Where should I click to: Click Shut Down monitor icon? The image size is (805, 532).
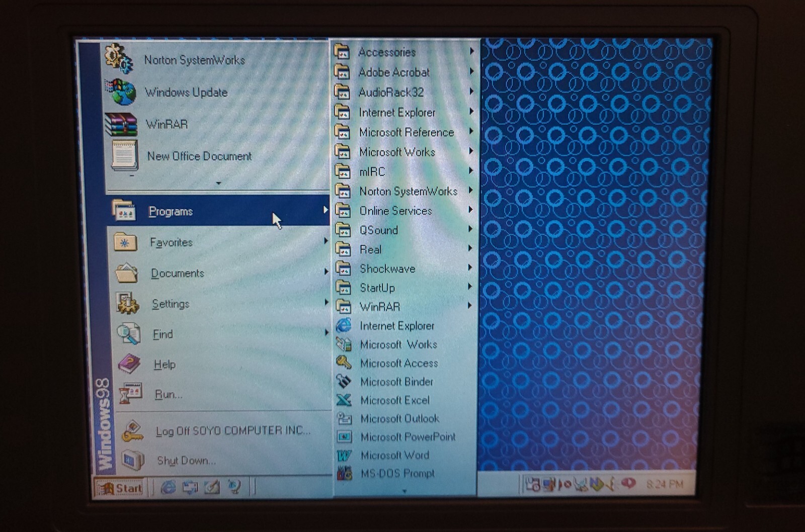pyautogui.click(x=133, y=460)
